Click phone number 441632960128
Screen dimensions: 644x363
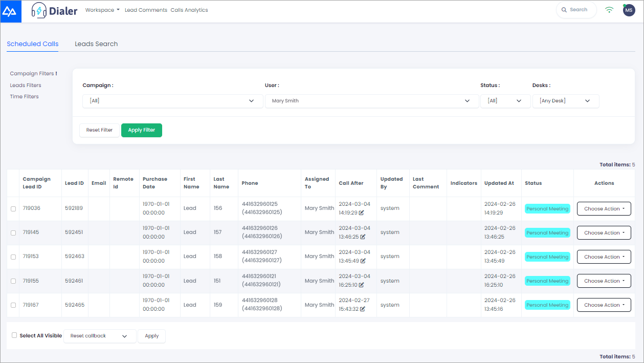260,301
